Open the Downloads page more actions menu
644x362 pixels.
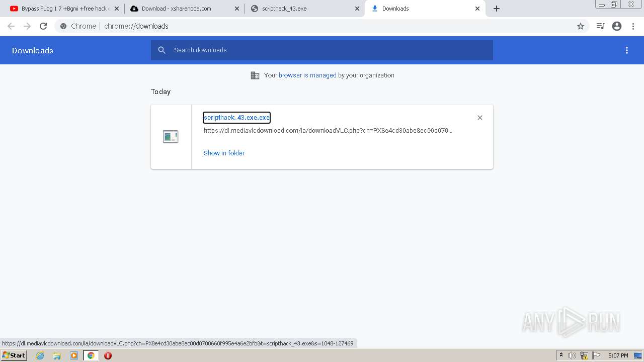point(627,50)
